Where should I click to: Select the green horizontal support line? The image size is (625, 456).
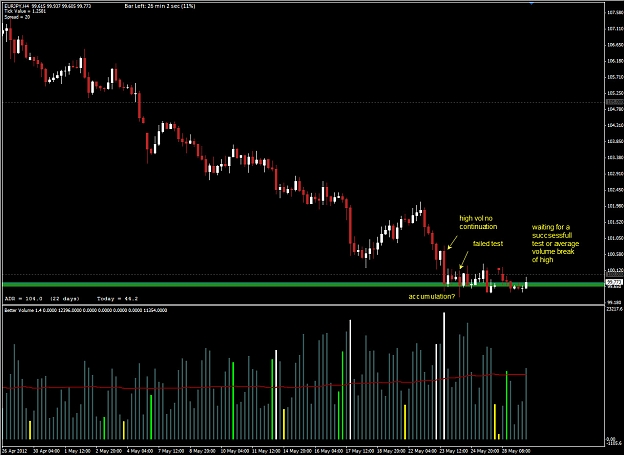tap(303, 285)
